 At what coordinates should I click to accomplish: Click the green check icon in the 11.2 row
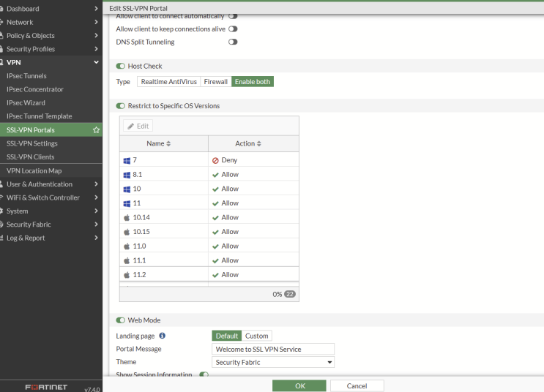point(215,275)
